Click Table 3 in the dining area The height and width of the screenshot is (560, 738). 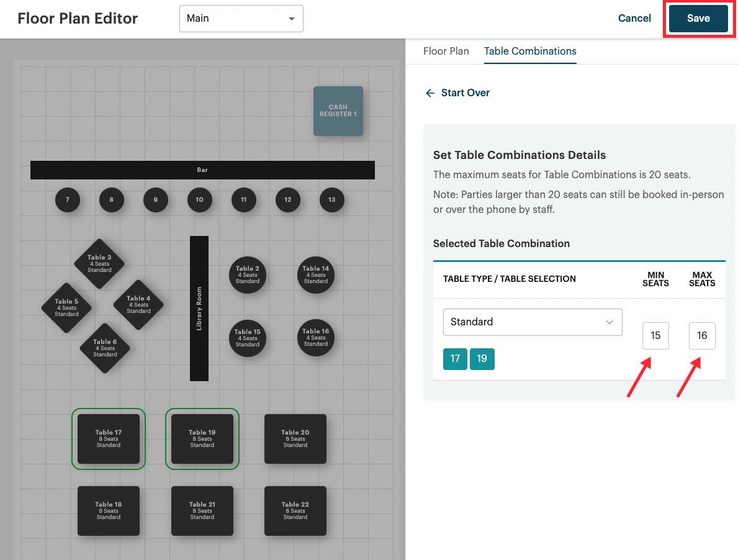tap(99, 263)
